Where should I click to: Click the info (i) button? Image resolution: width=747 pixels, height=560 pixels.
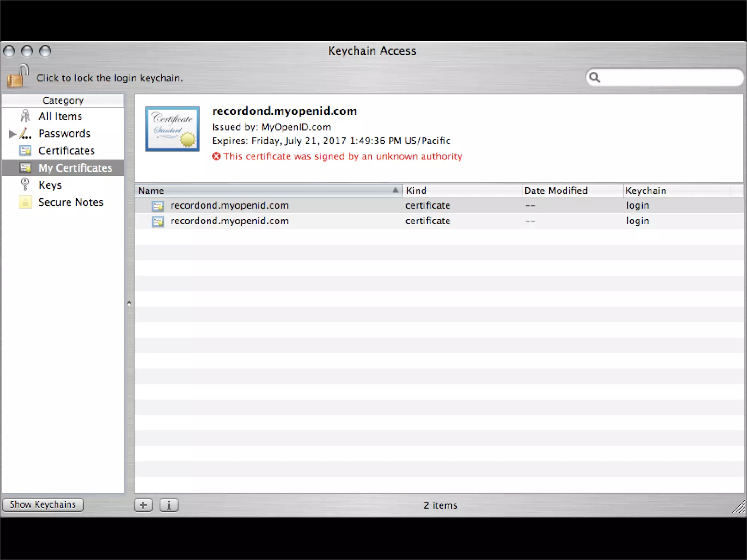coord(169,505)
